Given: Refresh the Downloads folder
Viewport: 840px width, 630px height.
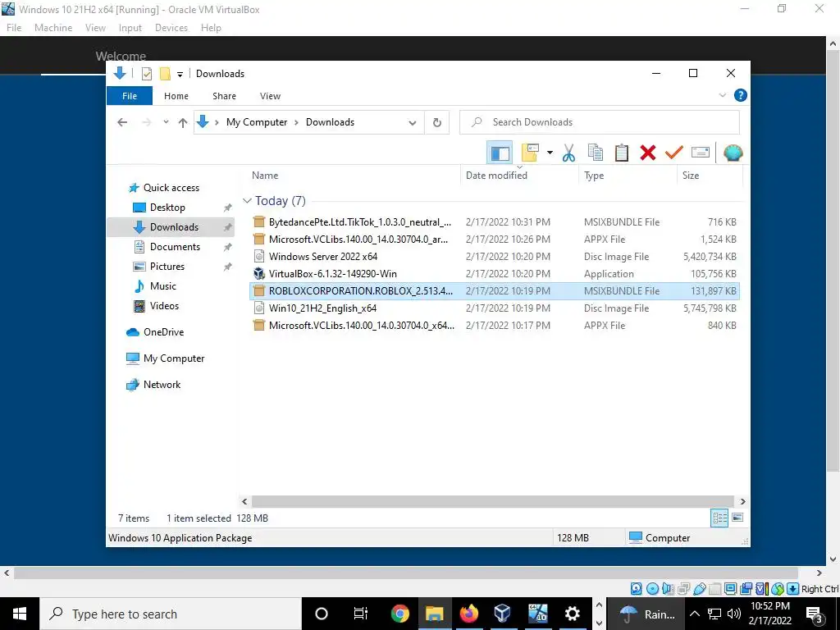Looking at the screenshot, I should tap(437, 123).
